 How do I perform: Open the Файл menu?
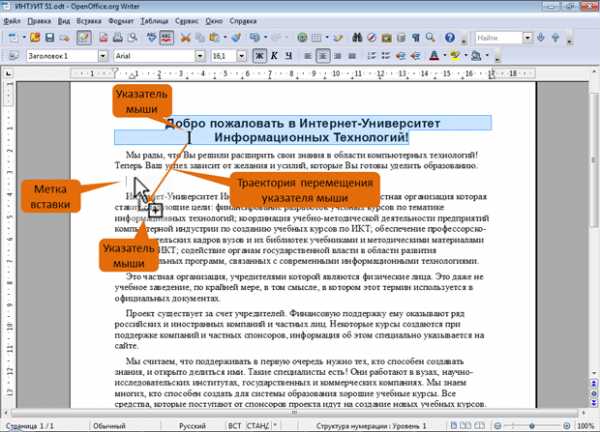12,21
